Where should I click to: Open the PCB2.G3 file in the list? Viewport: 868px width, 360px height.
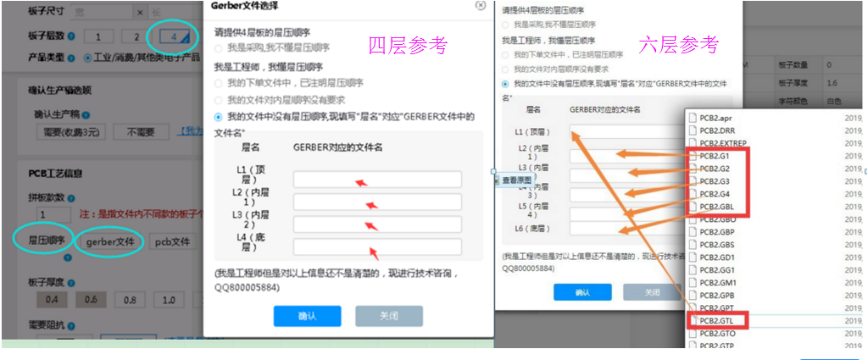tap(715, 181)
